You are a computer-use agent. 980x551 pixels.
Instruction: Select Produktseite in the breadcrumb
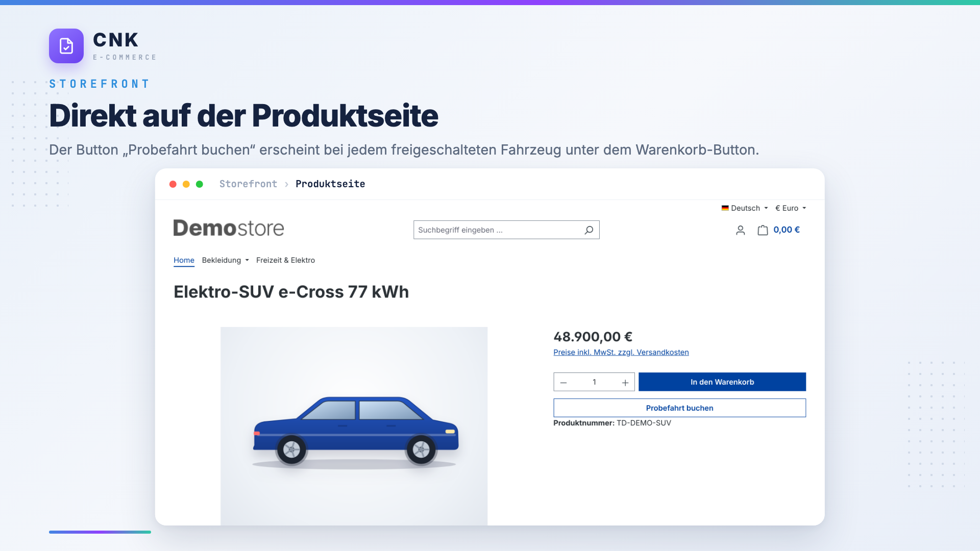330,184
